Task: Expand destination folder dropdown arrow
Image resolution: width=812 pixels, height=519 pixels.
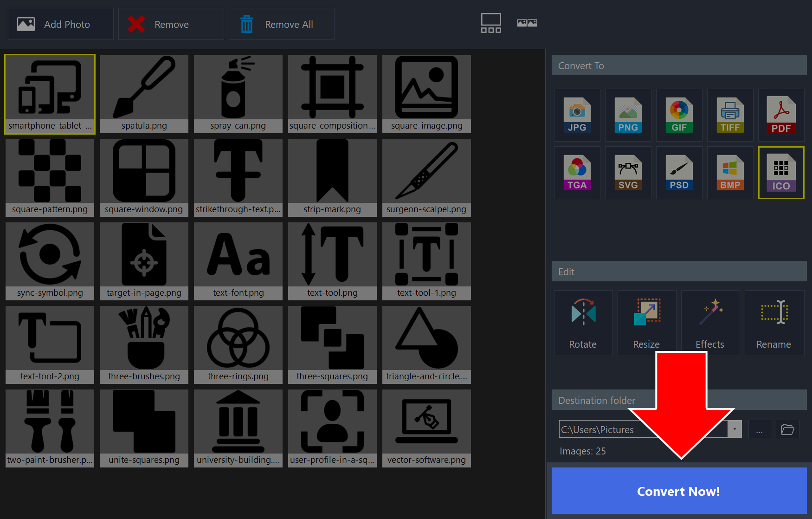Action: [735, 429]
